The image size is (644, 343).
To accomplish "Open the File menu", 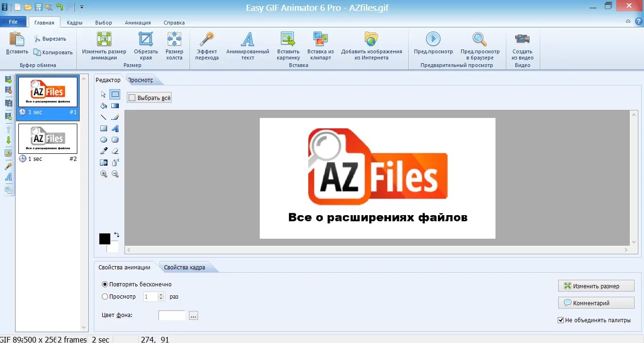I will coord(13,22).
